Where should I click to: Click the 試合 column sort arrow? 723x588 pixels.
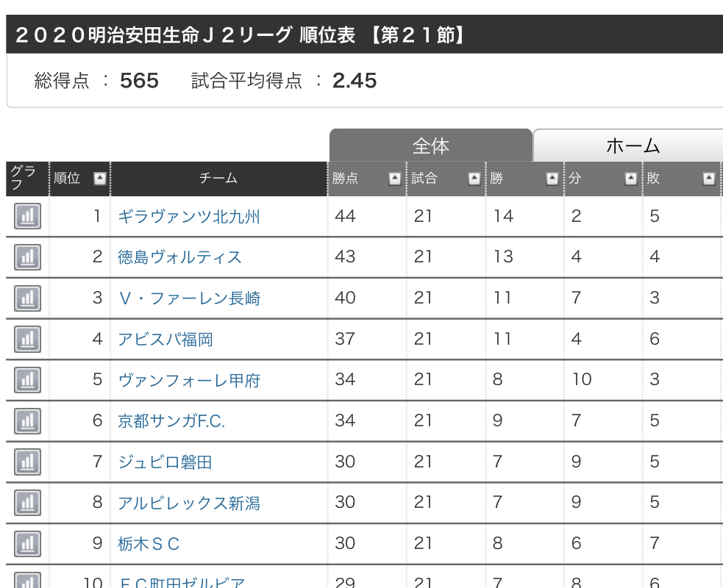pyautogui.click(x=474, y=179)
